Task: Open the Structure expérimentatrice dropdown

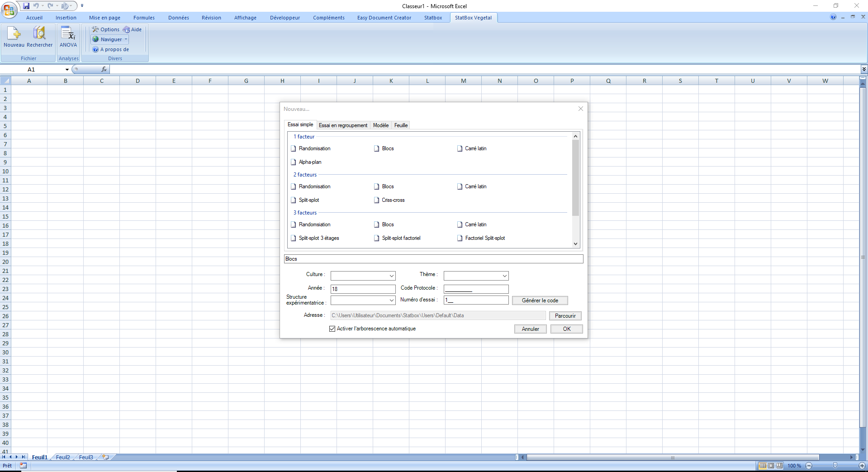Action: pyautogui.click(x=392, y=300)
